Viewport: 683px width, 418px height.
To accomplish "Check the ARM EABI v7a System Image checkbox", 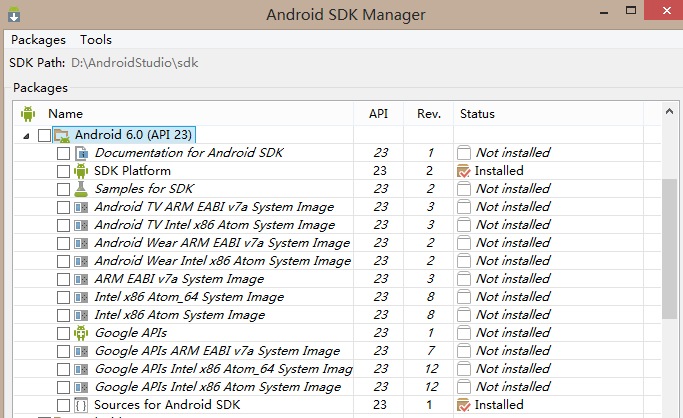I will tap(63, 279).
